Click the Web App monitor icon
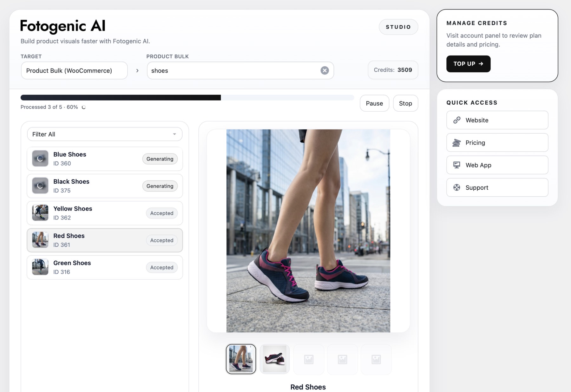 click(x=457, y=165)
